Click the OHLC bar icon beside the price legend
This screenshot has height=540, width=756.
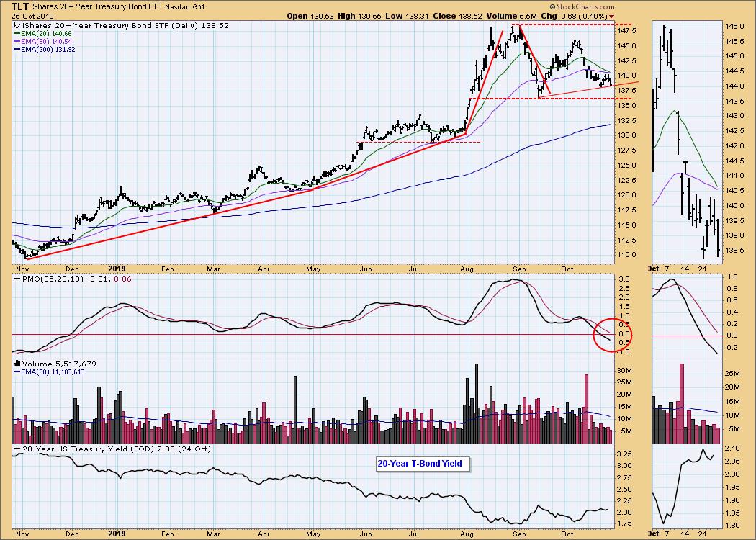(17, 25)
